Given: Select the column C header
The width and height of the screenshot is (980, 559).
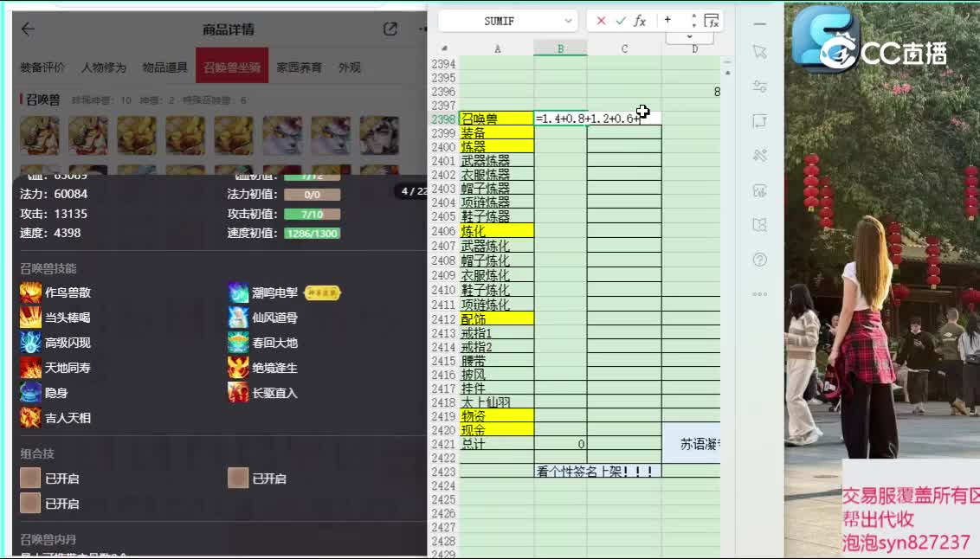Looking at the screenshot, I should tap(623, 48).
